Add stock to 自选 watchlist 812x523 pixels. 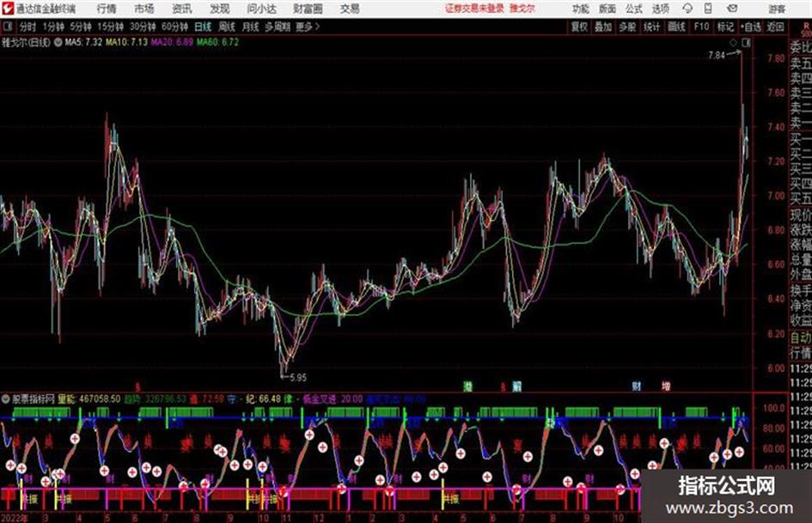click(x=751, y=27)
